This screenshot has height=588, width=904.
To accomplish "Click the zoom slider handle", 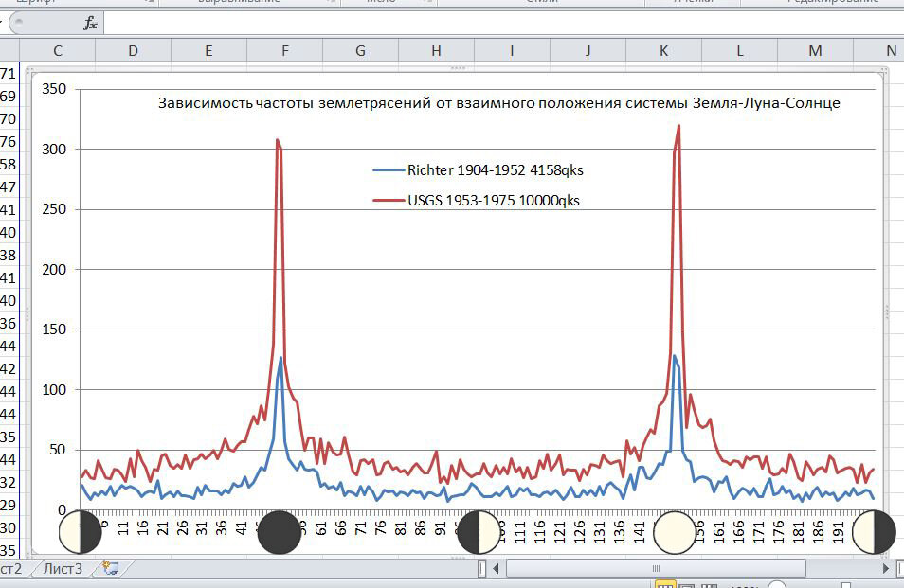I will click(846, 584).
